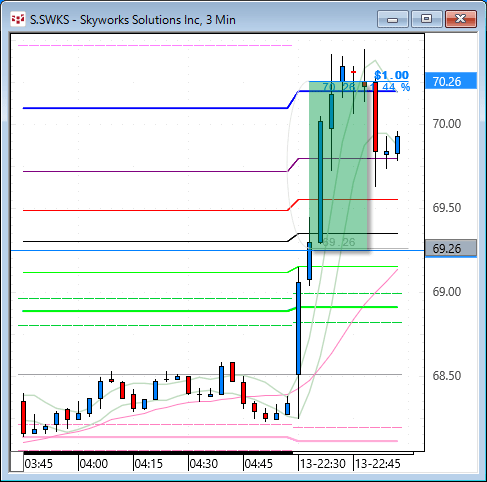Click the chart window app icon
This screenshot has width=487, height=482.
(18, 20)
